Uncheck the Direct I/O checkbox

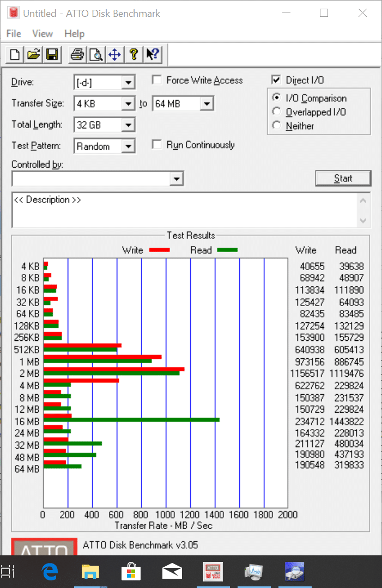point(276,81)
